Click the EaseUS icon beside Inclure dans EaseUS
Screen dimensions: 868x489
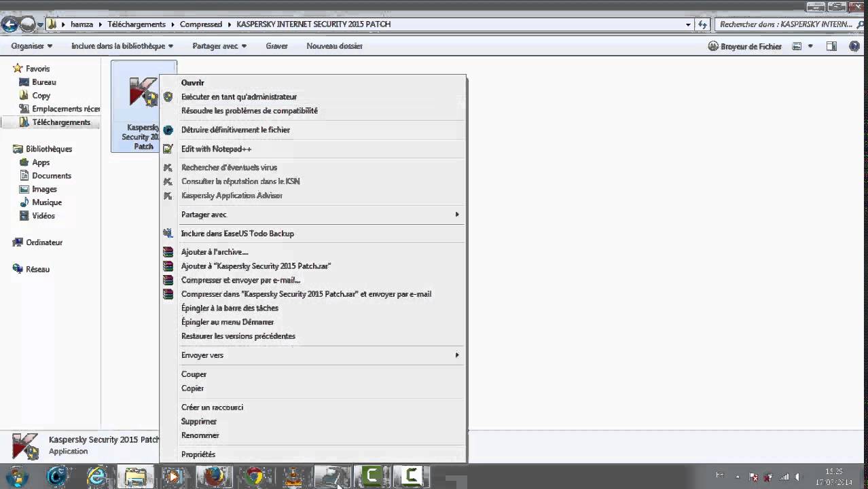(168, 234)
